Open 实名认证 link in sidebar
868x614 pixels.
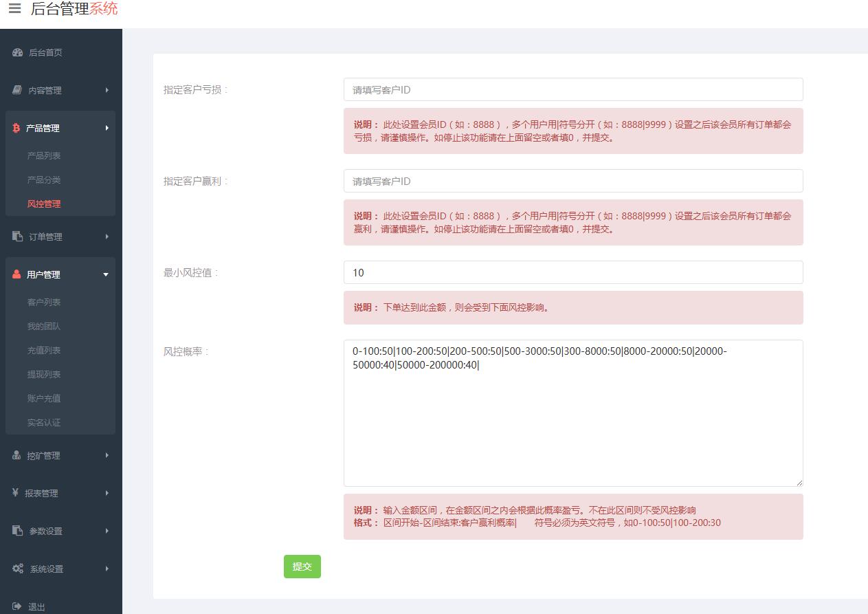[44, 422]
